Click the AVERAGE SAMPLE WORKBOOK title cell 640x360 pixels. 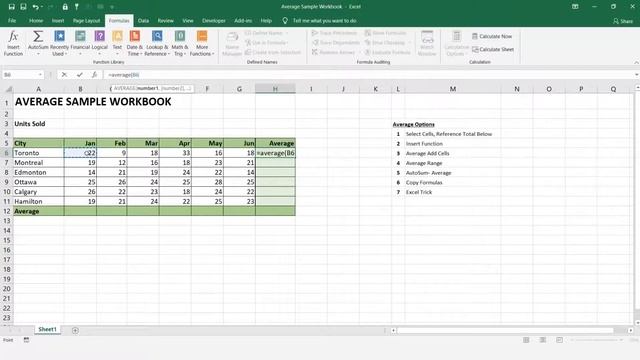93,102
